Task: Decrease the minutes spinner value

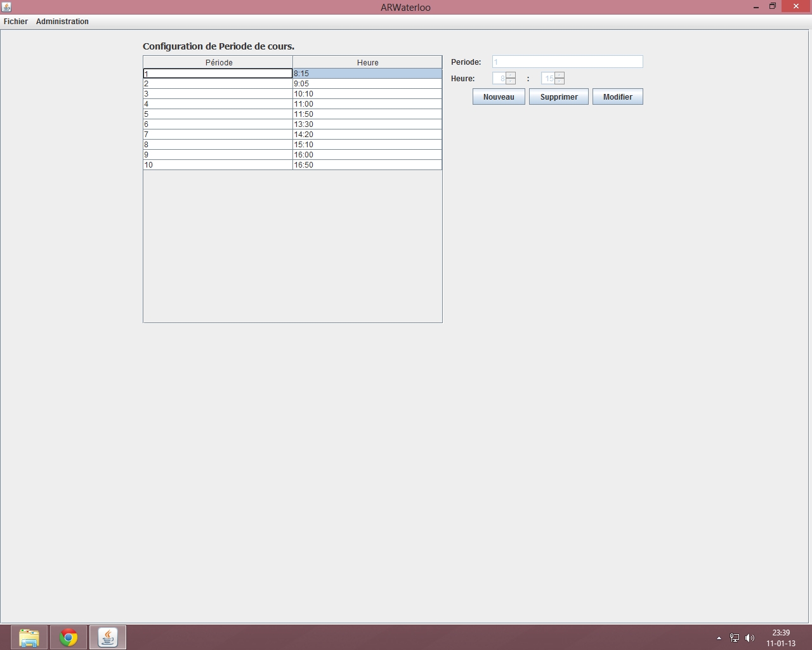Action: click(x=560, y=82)
